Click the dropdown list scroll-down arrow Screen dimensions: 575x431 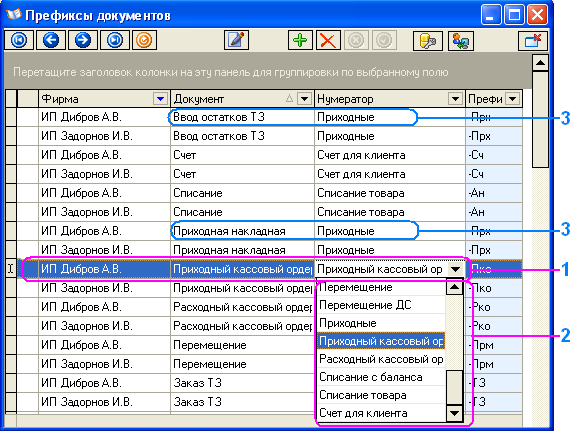pyautogui.click(x=454, y=413)
